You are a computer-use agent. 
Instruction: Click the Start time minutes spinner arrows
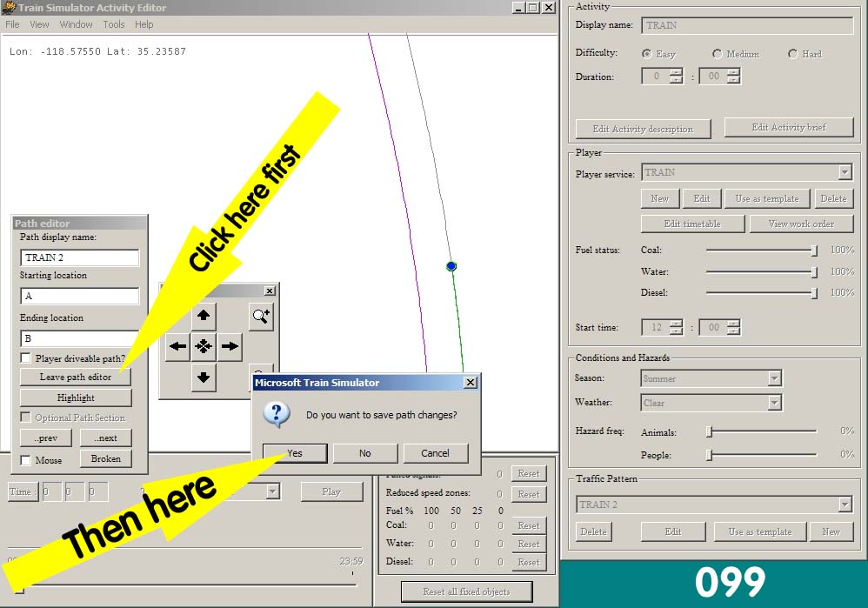(x=733, y=327)
